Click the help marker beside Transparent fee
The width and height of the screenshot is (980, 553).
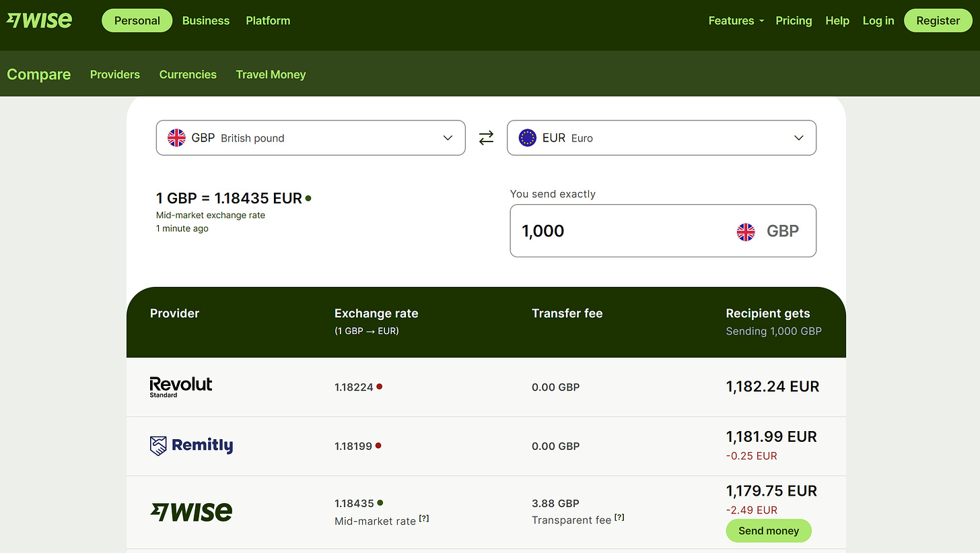coord(619,517)
